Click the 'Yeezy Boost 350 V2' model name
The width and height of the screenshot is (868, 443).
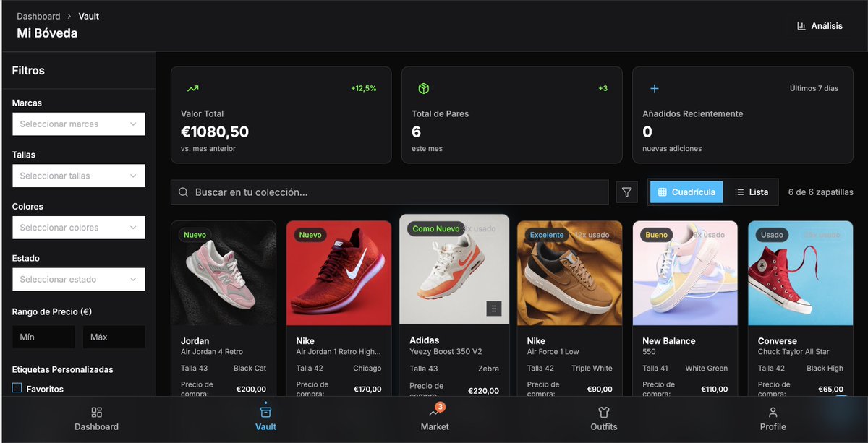pyautogui.click(x=446, y=352)
